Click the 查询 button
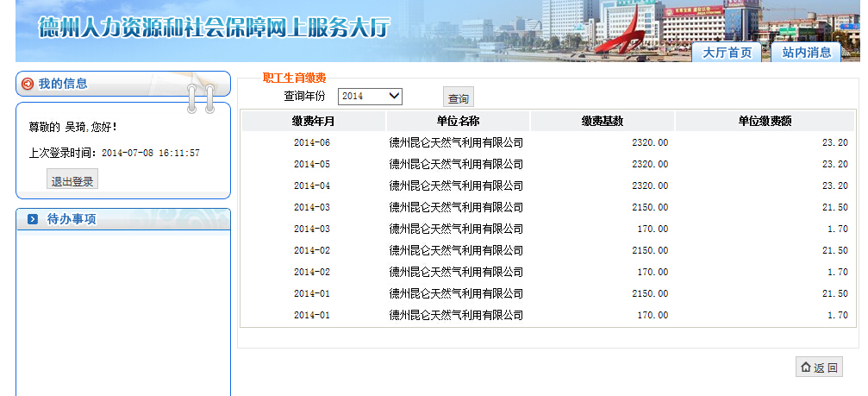This screenshot has width=868, height=396. [459, 97]
